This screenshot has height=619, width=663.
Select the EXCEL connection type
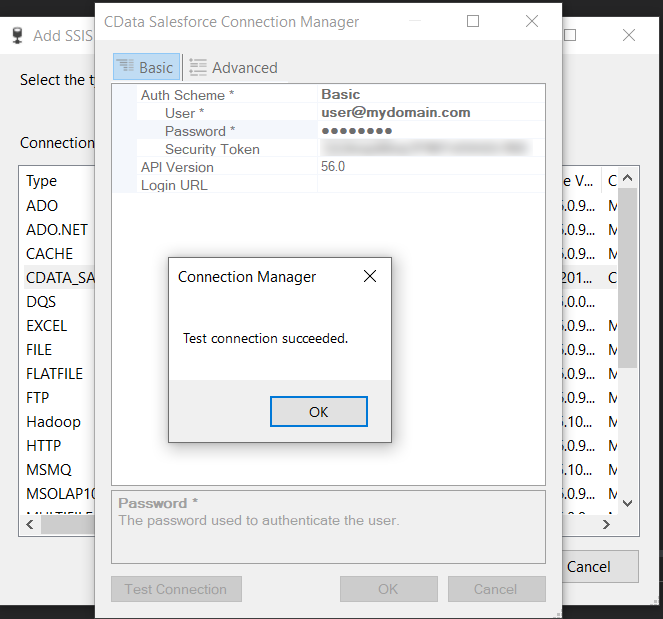47,326
